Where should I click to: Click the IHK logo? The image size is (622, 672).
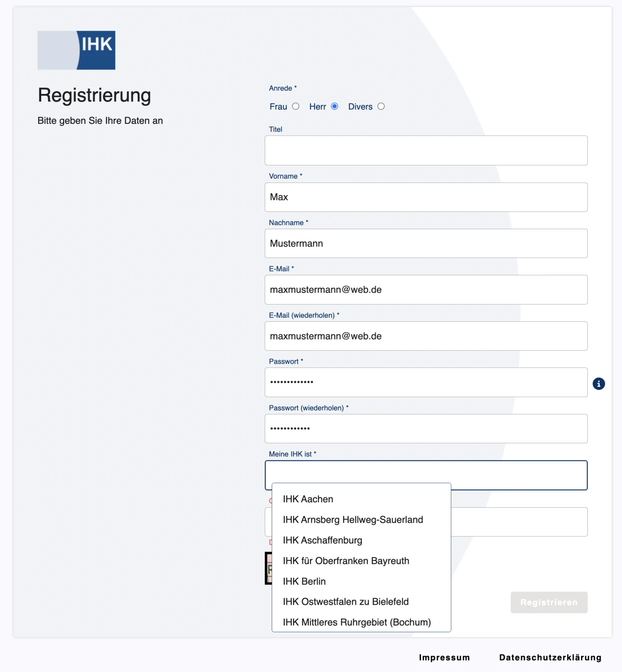(76, 50)
